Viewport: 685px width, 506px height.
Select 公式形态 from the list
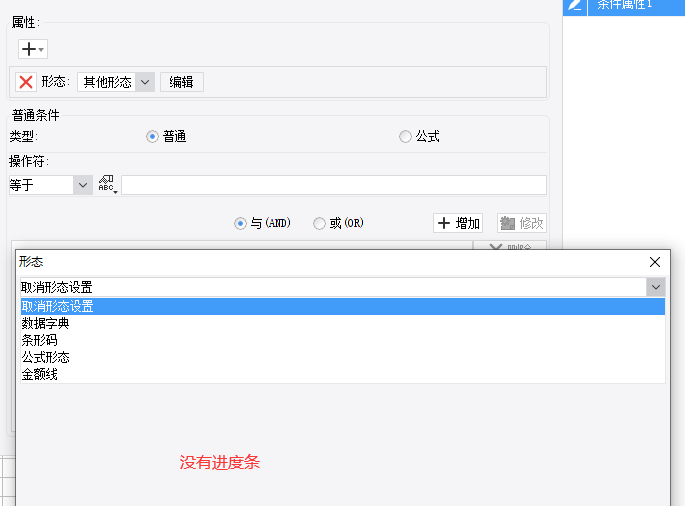click(x=343, y=357)
